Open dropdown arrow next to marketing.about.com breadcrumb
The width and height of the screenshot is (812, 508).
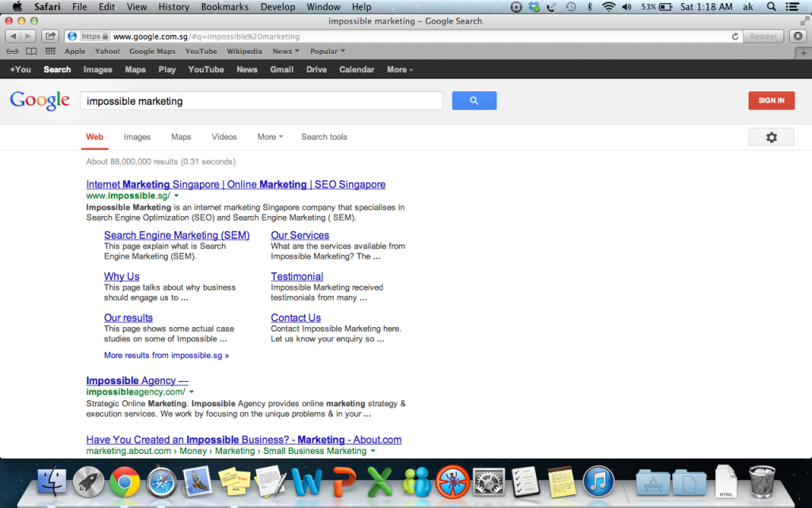pos(373,452)
